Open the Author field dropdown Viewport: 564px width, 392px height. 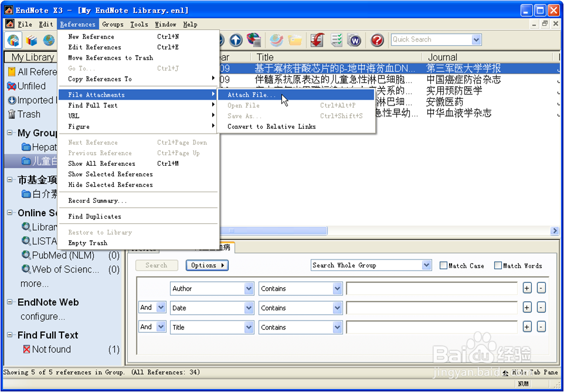click(x=249, y=288)
